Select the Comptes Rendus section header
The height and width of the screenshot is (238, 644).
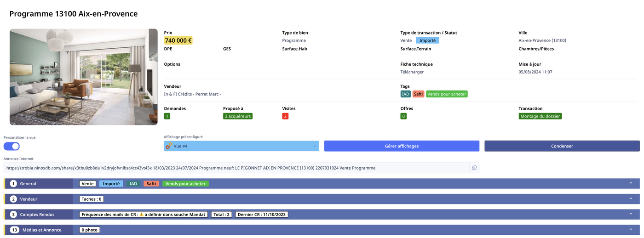pyautogui.click(x=37, y=215)
